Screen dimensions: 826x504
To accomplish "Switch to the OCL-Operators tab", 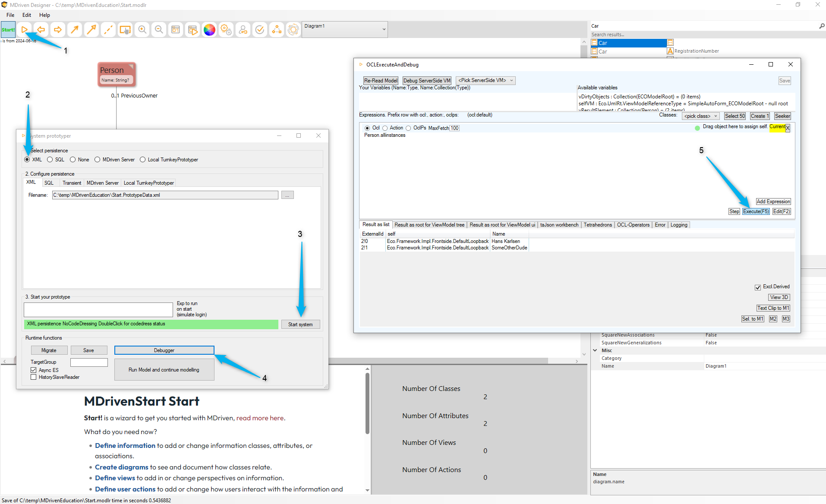I will click(x=633, y=225).
